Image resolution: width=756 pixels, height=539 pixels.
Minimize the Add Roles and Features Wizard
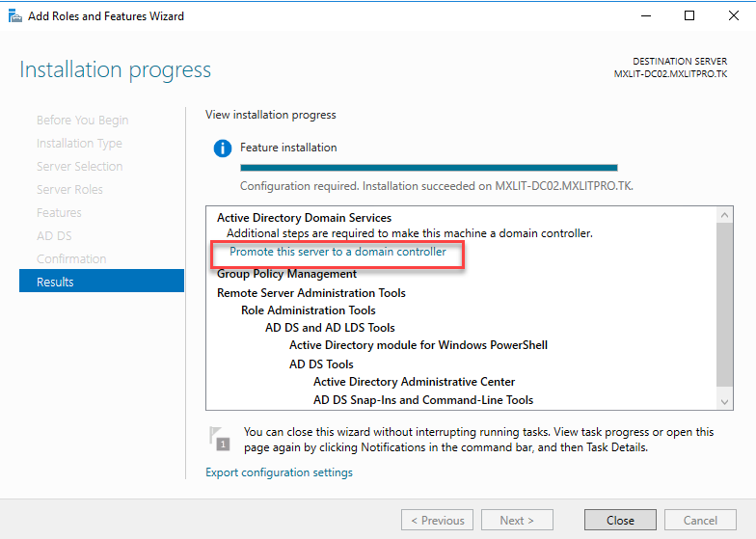tap(646, 15)
